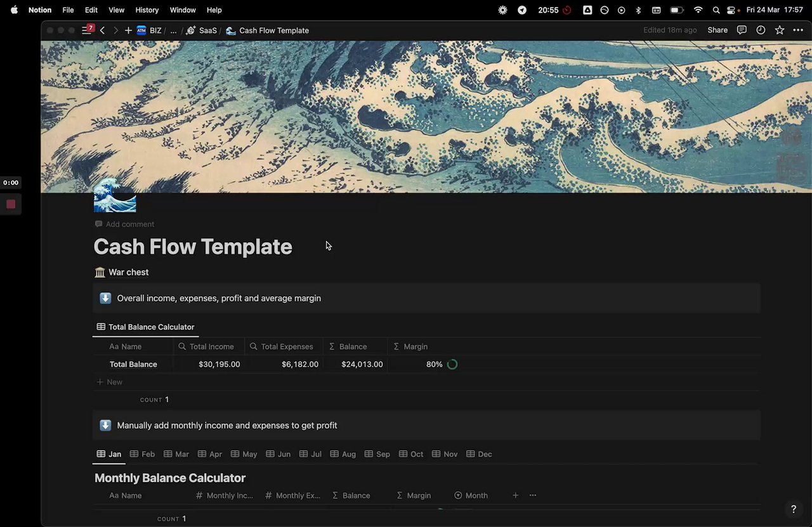The width and height of the screenshot is (812, 527).
Task: Open the History menu in menu bar
Action: tap(147, 10)
